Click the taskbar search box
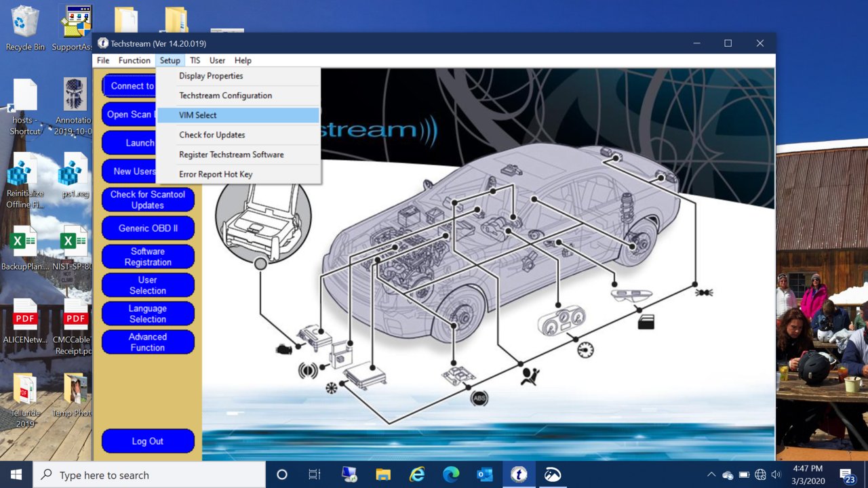This screenshot has height=488, width=868. point(149,475)
